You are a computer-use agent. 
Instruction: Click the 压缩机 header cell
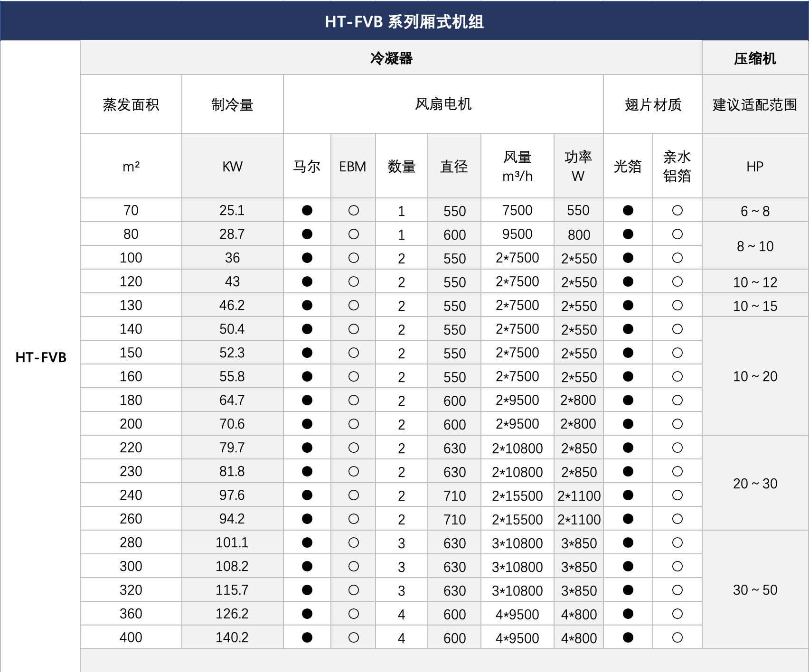[x=755, y=58]
